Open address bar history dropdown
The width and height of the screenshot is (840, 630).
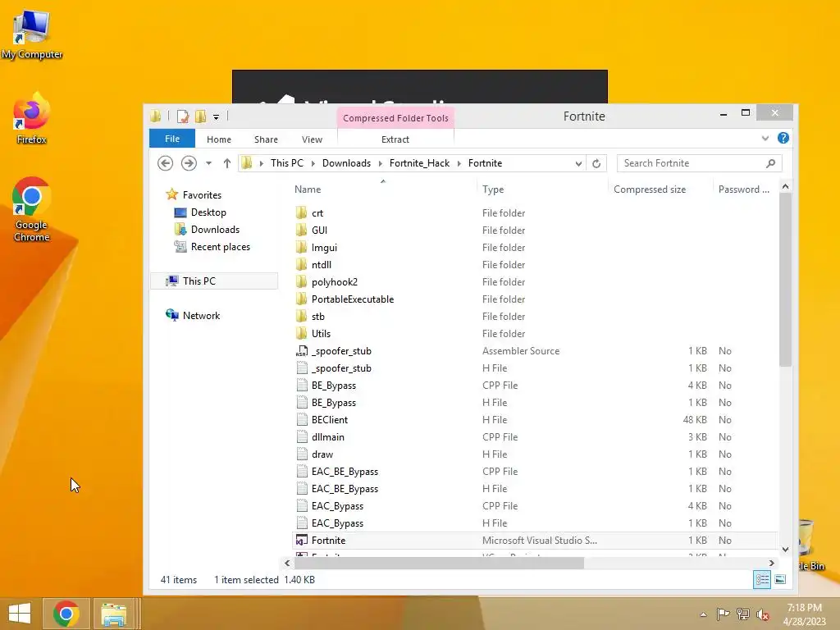[578, 163]
